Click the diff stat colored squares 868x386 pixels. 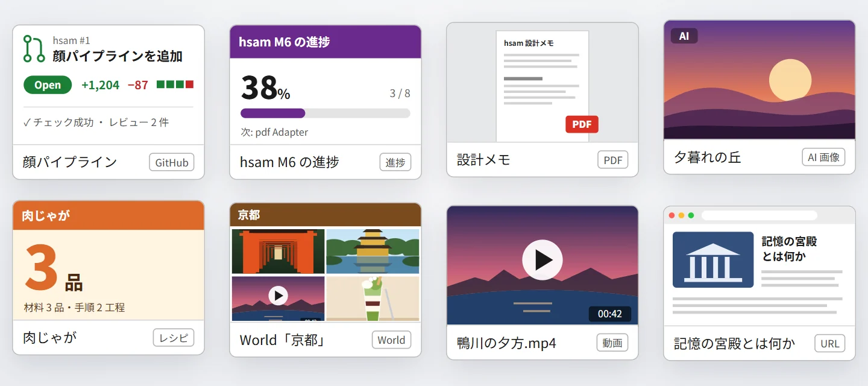(x=175, y=84)
